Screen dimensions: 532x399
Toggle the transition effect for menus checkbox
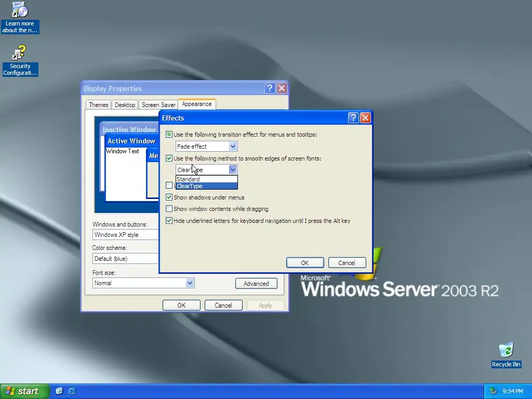pyautogui.click(x=169, y=135)
